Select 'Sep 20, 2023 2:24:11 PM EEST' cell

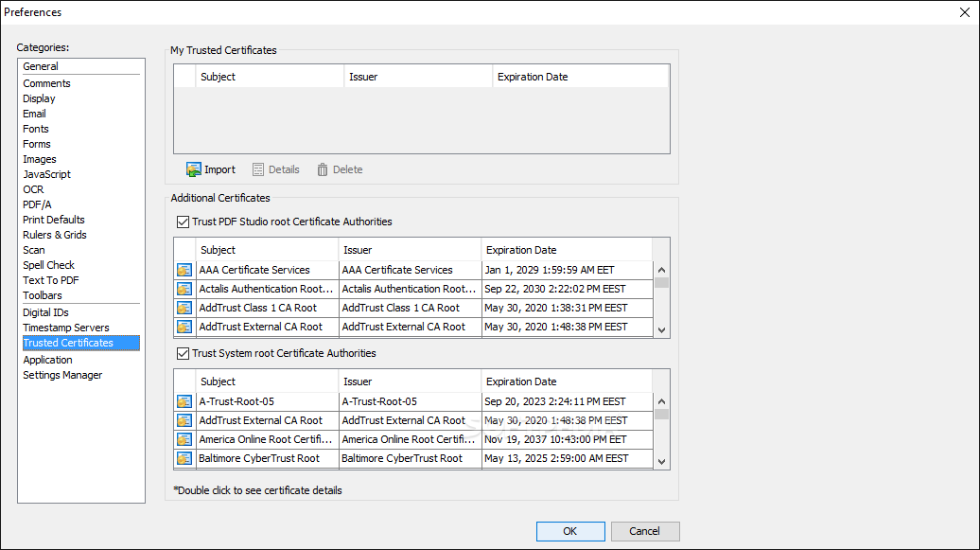click(x=567, y=401)
